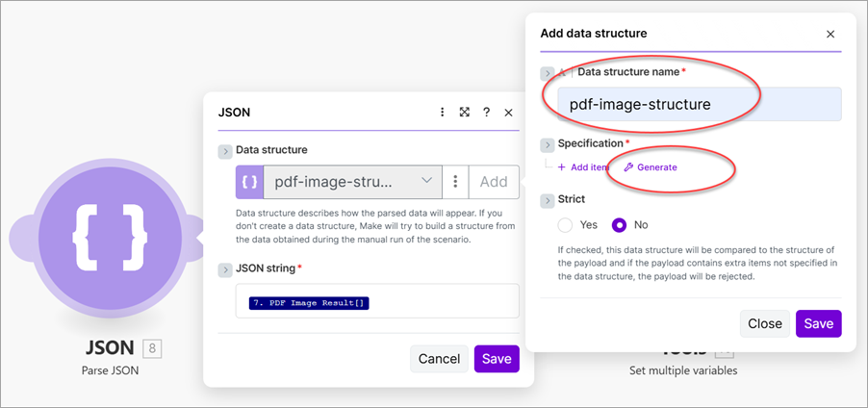Screen dimensions: 868x408
Task: Close the Add data structure dialog
Action: tap(830, 34)
